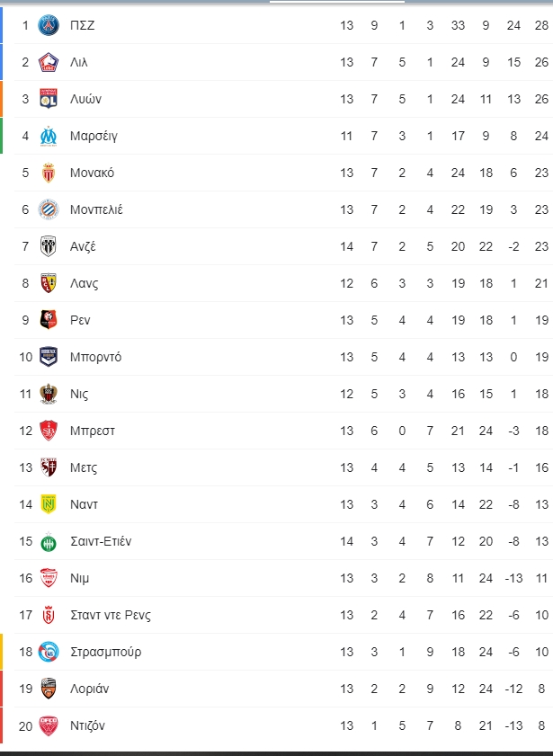Open the Ανζέ team name link

[83, 247]
